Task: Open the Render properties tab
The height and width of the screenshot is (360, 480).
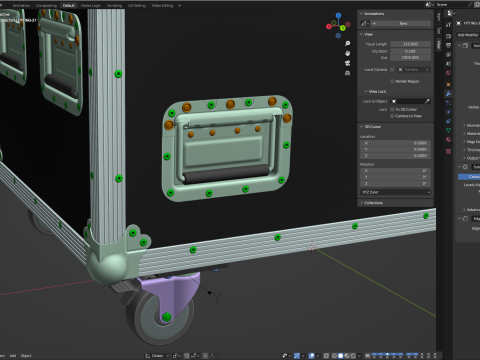Action: coord(449,36)
